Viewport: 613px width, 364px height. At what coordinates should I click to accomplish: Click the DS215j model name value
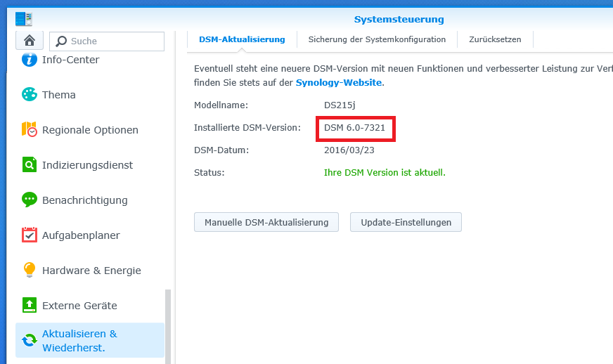coord(340,105)
